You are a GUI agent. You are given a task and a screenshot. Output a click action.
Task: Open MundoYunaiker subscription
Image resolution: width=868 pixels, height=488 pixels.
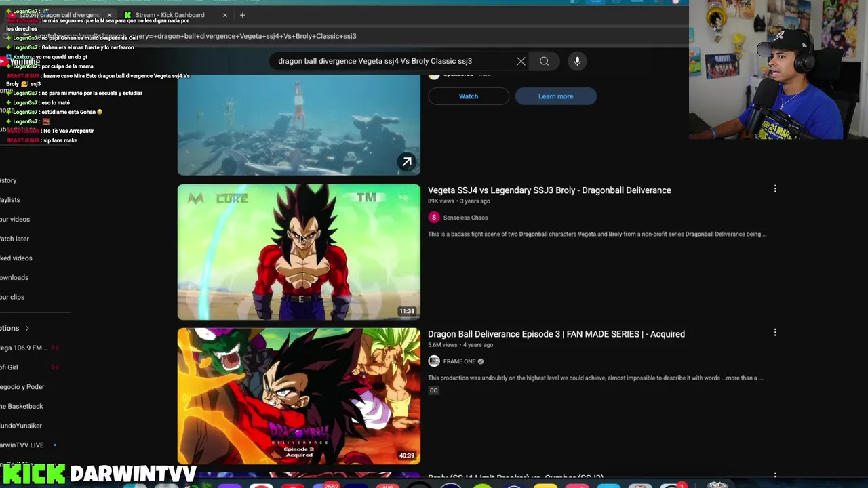(x=21, y=426)
